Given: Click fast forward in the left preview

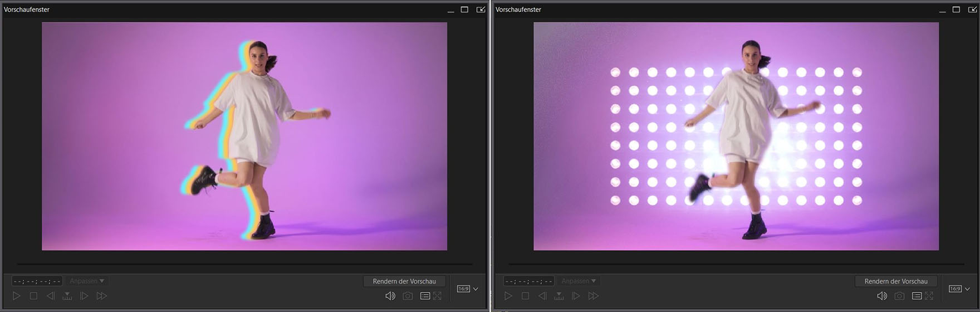Looking at the screenshot, I should (101, 296).
